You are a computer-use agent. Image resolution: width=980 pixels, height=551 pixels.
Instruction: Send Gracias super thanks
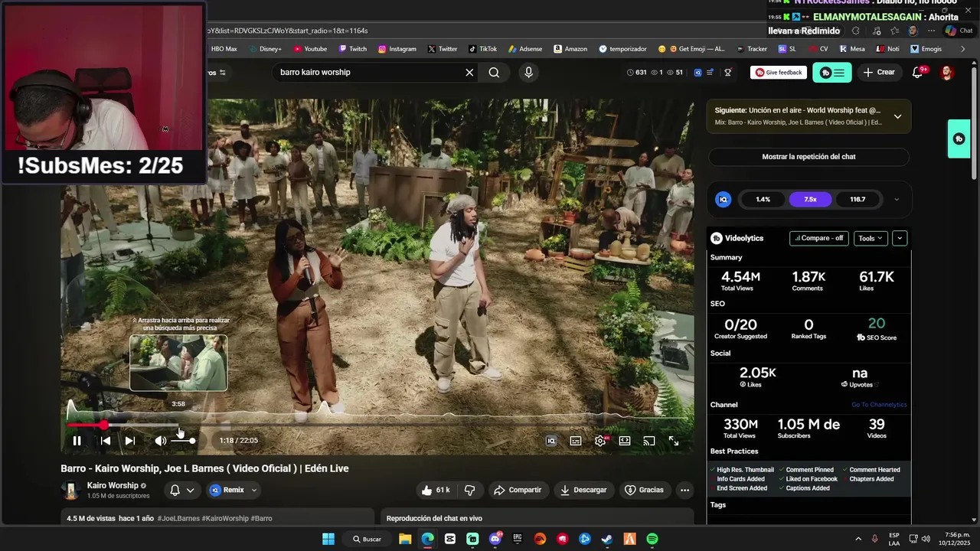[644, 490]
